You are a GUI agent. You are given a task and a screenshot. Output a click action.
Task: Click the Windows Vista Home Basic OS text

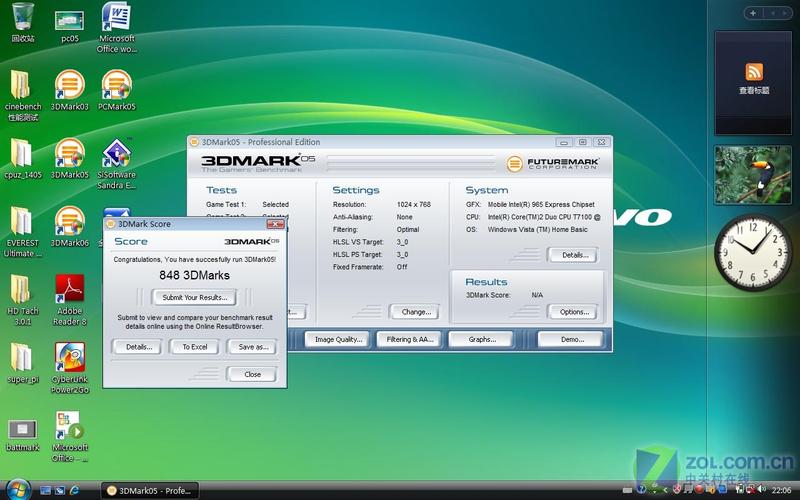pyautogui.click(x=538, y=230)
